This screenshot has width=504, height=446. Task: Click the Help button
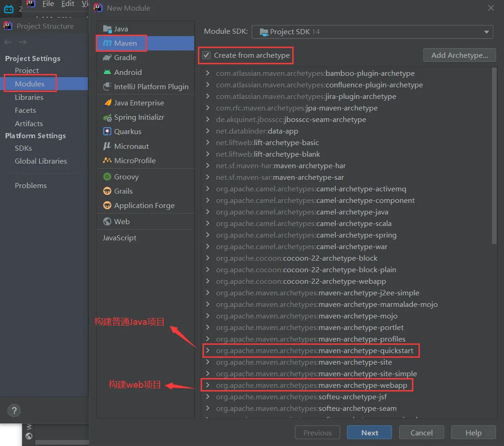[473, 433]
